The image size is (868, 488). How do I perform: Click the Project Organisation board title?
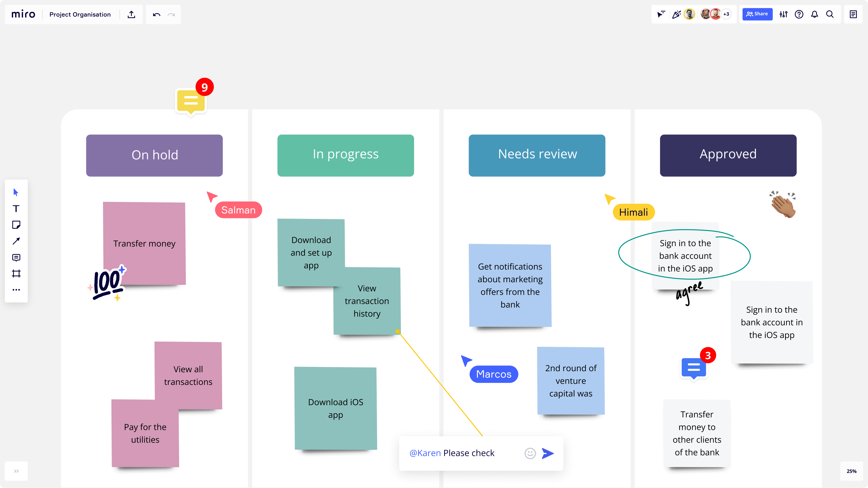tap(80, 14)
